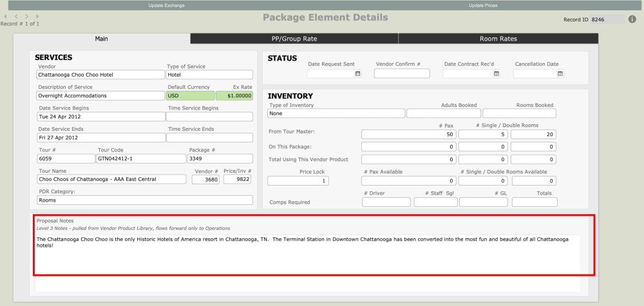Go to the next record arrow

25,16
